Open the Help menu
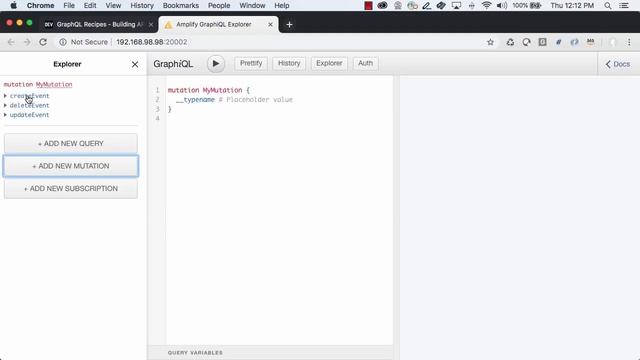The height and width of the screenshot is (360, 640). coord(282,6)
